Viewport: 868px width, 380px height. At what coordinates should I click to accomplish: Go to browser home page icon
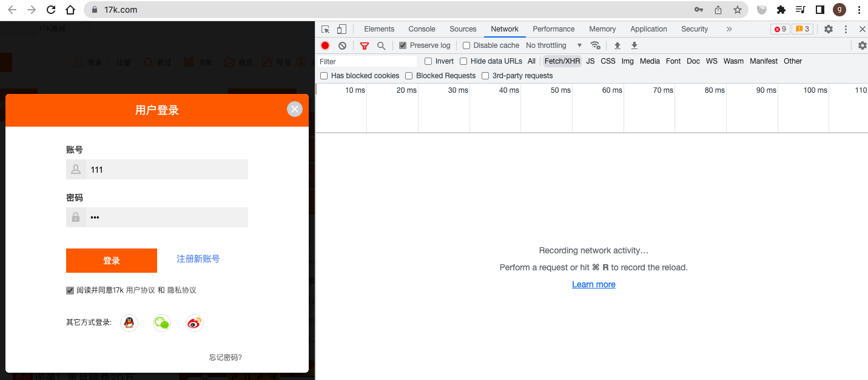[70, 10]
